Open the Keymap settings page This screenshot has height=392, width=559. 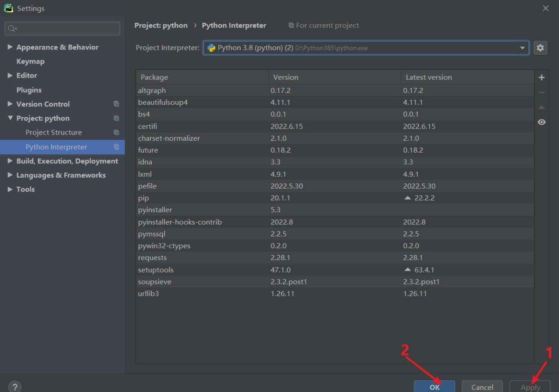click(30, 61)
